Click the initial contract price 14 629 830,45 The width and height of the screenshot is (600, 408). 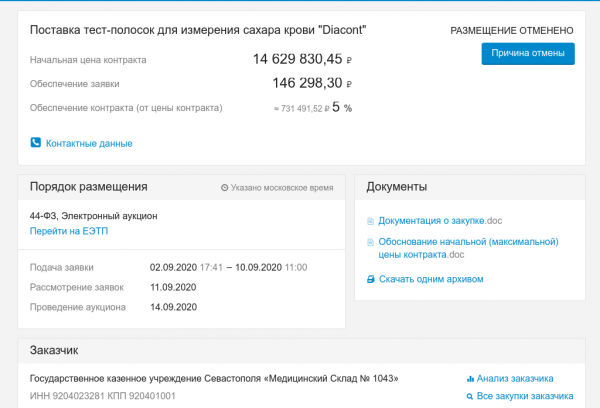point(297,59)
